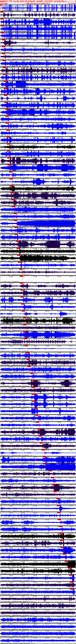This screenshot has height=644, width=76.
Task: Click the network code UW in the header
Action: [x=11, y=1]
